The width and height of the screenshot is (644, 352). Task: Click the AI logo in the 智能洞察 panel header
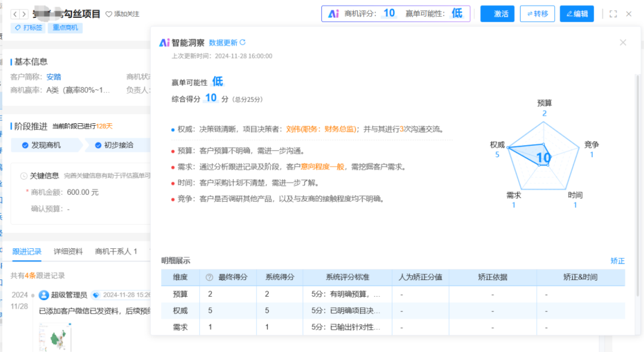click(x=165, y=42)
